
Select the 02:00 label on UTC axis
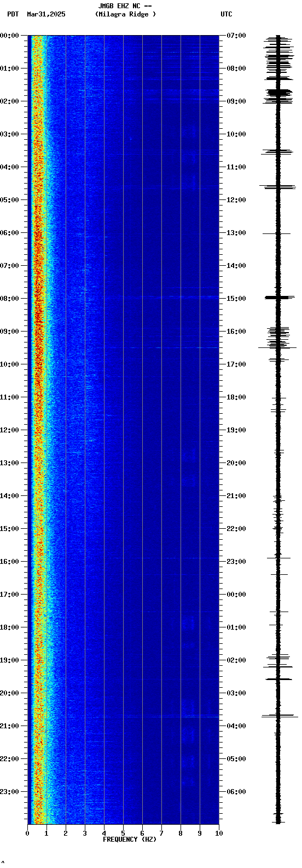coord(236,660)
